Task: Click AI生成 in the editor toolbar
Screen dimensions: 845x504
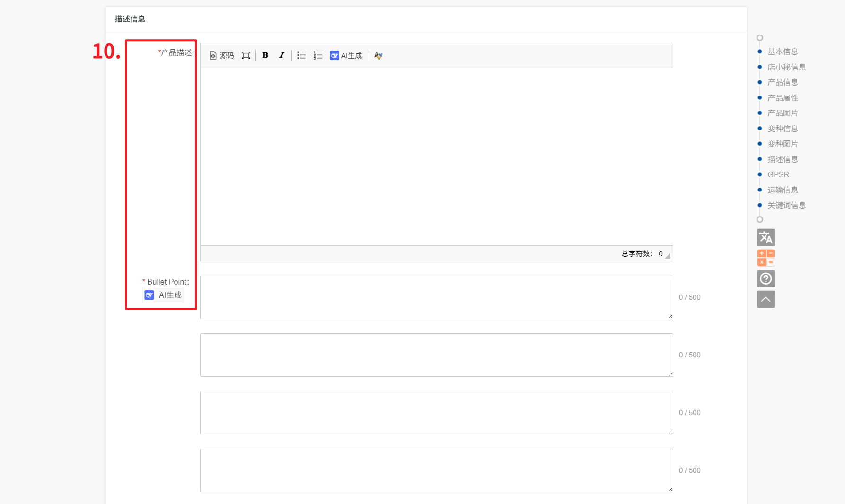Action: click(346, 55)
